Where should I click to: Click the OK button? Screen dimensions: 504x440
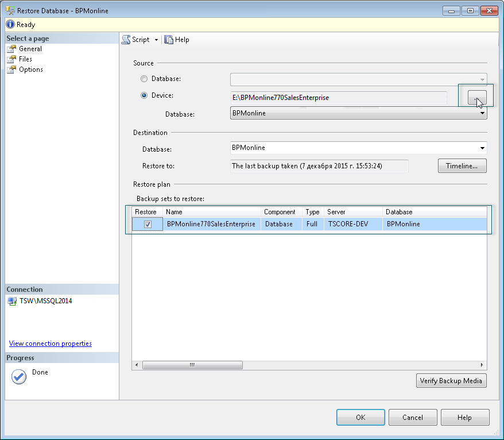pyautogui.click(x=360, y=418)
